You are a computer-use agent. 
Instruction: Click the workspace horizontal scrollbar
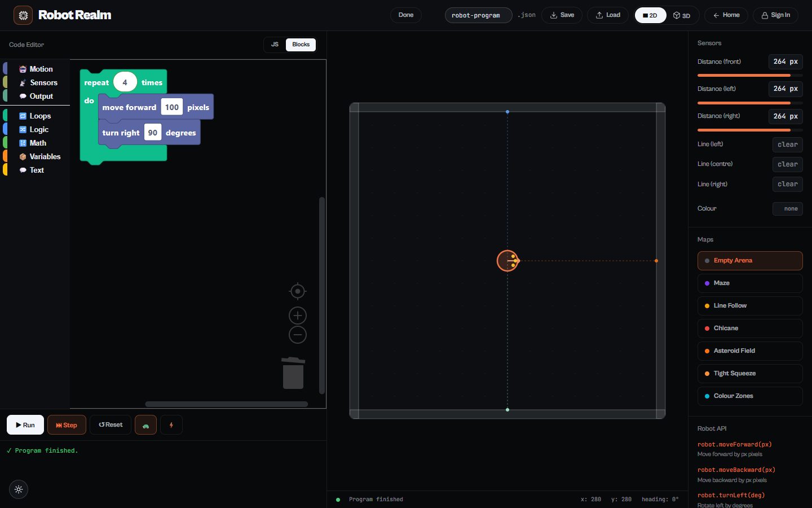click(x=227, y=404)
